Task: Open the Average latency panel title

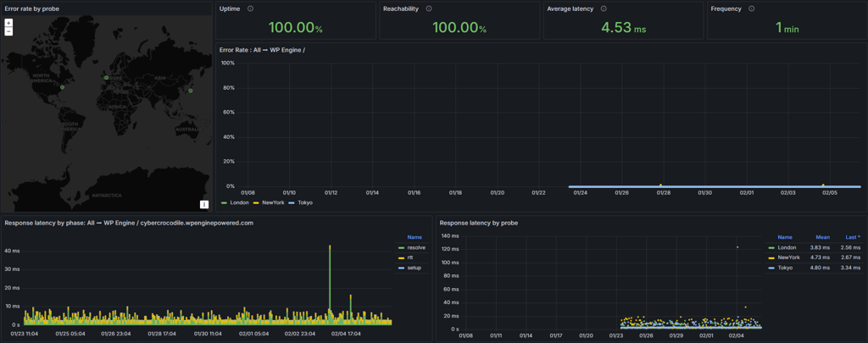Action: click(570, 8)
